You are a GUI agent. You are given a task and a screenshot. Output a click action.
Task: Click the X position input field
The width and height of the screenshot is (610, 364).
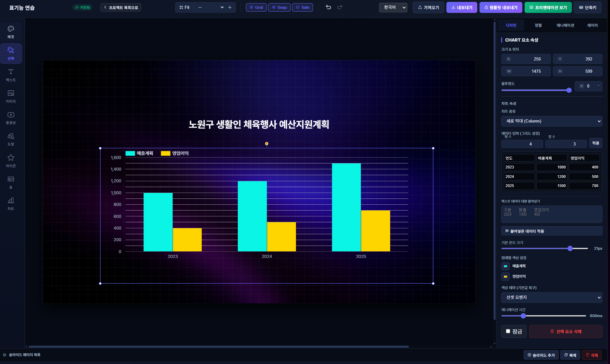pyautogui.click(x=526, y=59)
